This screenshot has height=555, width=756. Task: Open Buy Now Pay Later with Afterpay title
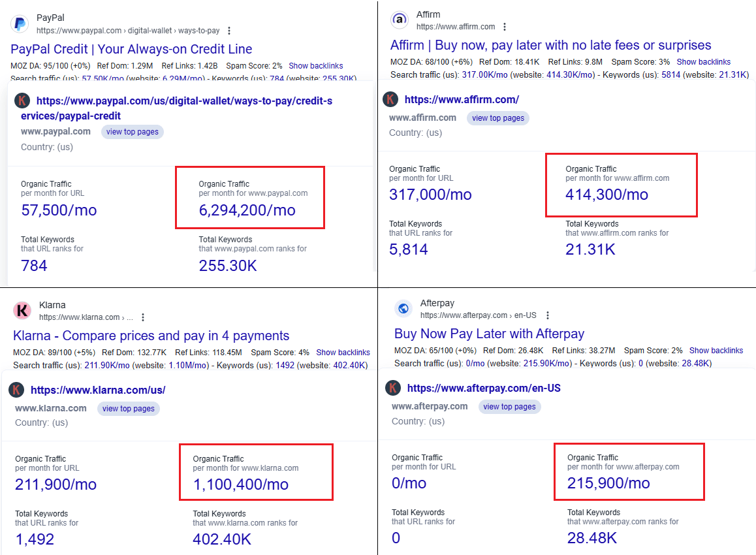coord(490,334)
